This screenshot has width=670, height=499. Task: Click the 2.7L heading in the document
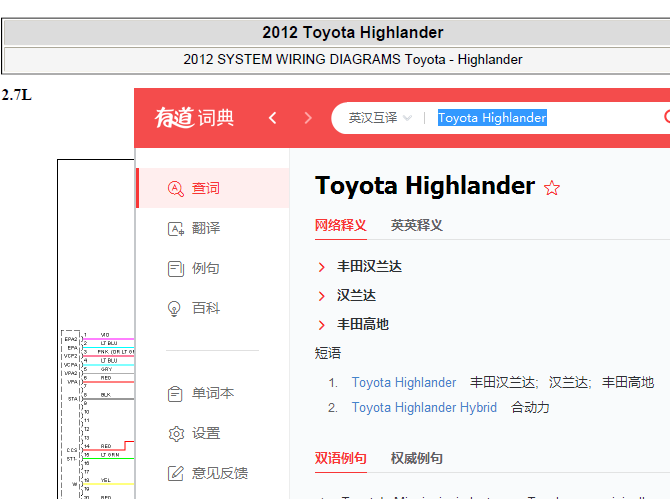[17, 95]
